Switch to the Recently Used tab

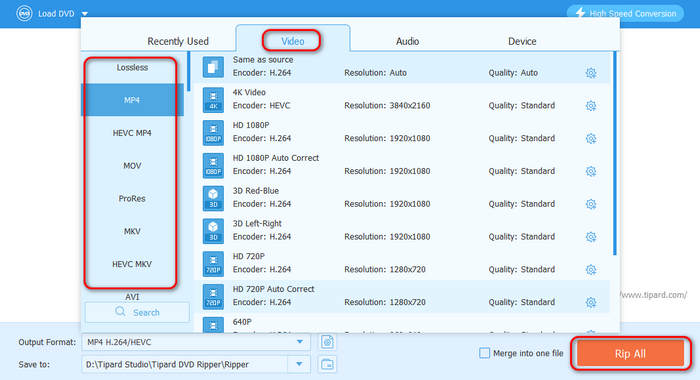click(178, 41)
